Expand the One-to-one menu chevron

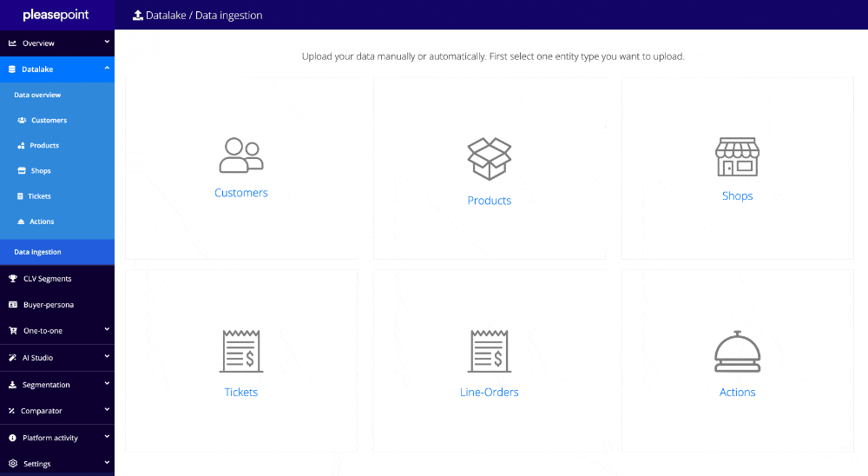click(107, 329)
